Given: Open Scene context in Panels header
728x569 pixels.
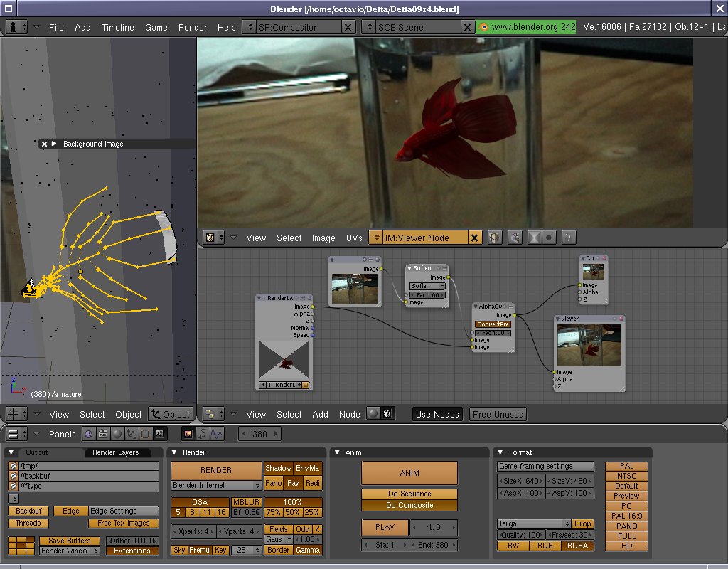Looking at the screenshot, I should [160, 433].
